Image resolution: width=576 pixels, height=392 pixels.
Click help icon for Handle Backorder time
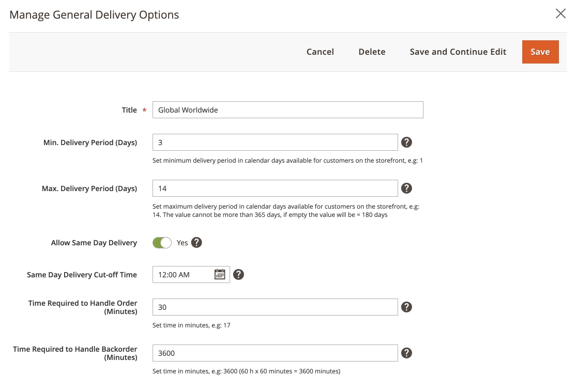coord(407,353)
